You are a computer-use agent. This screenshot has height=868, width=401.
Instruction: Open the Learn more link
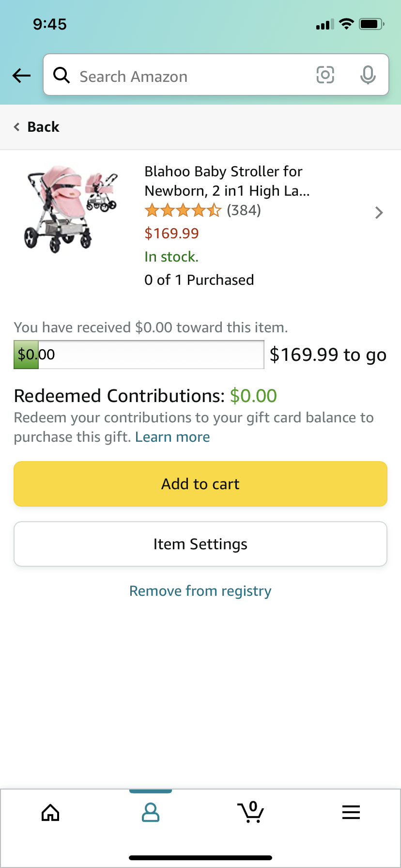172,437
